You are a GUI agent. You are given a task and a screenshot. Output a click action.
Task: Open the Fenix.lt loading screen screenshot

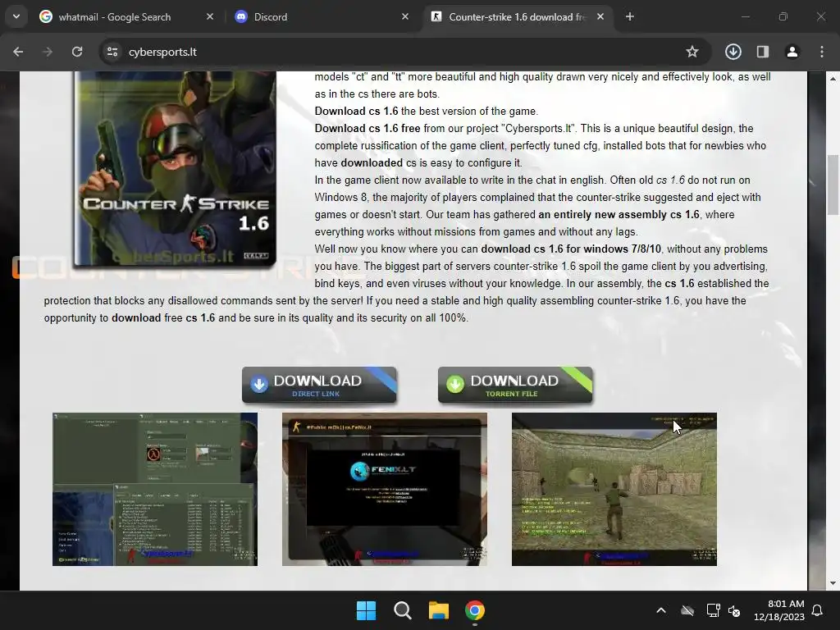click(x=385, y=489)
